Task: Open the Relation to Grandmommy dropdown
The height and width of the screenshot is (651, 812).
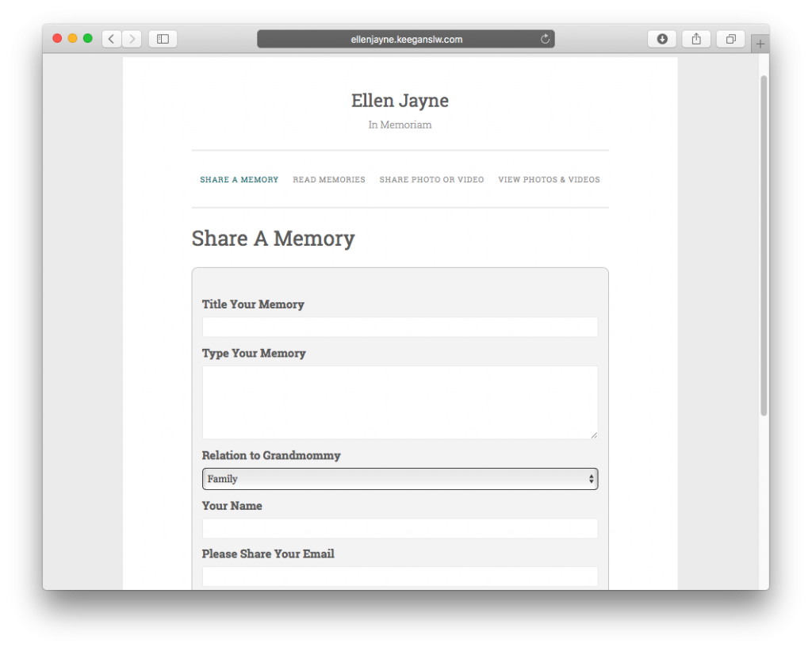Action: pos(400,479)
